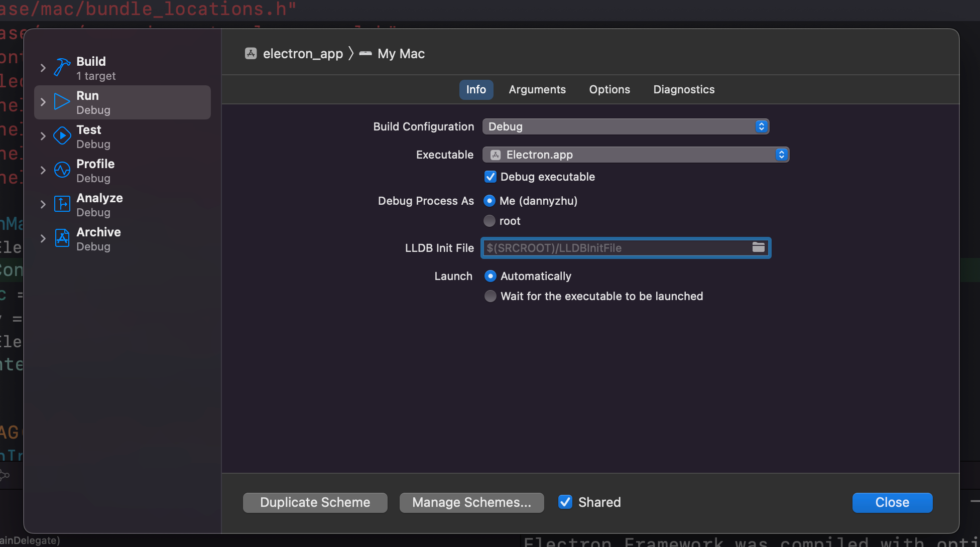Open the Executable Electron.app dropdown
Viewport: 980px width, 547px height.
636,155
